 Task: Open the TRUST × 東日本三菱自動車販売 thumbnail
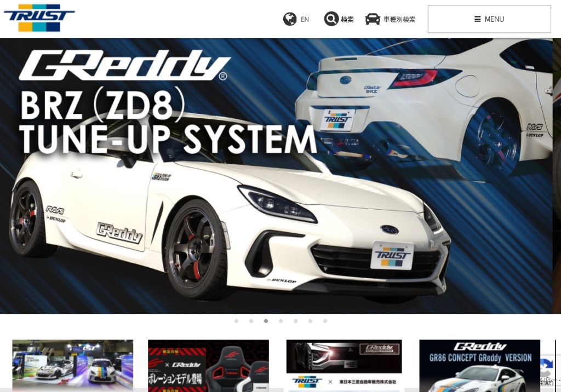click(x=344, y=366)
